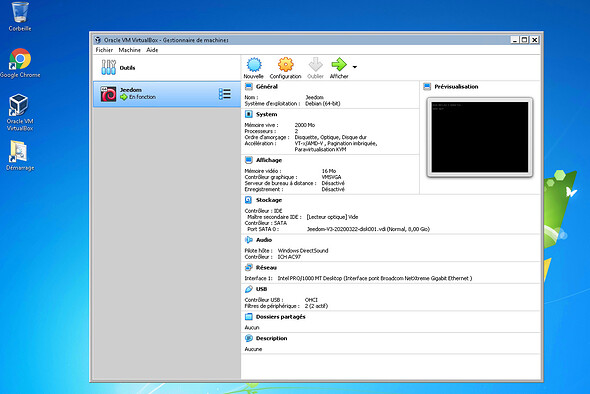Click the 'Debian (64-bit)' value
The image size is (590, 394).
[322, 103]
